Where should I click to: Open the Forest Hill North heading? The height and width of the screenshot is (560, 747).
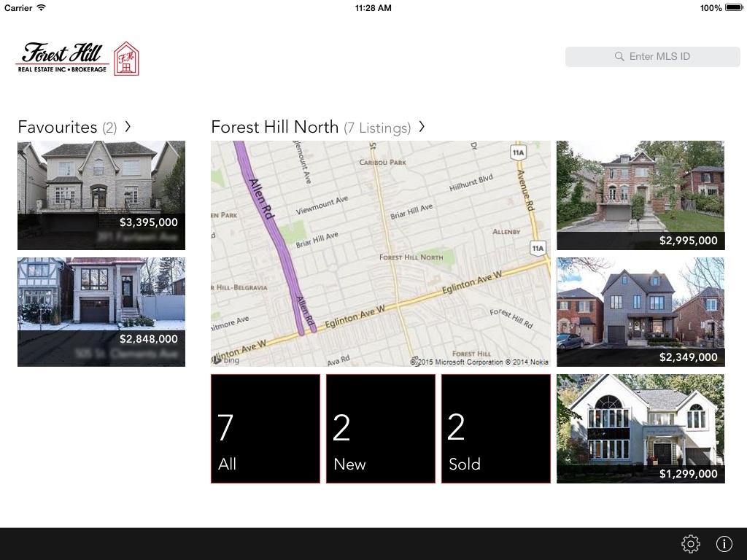tap(275, 127)
